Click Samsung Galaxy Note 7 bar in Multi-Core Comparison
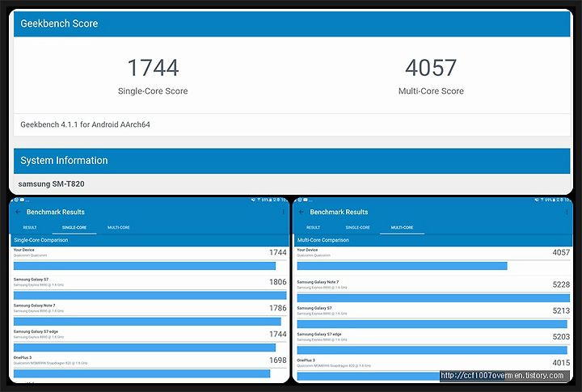Screen dimensions: 582x392 tap(433, 298)
